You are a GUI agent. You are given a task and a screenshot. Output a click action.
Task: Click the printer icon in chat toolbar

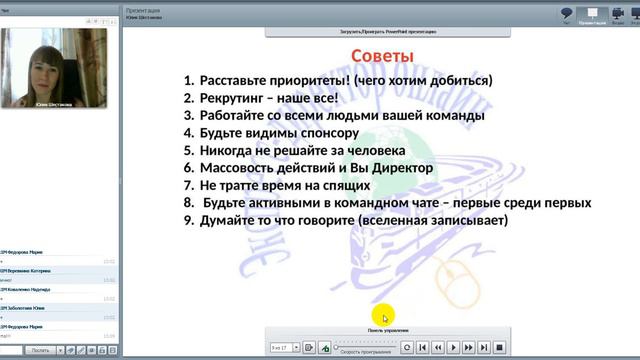click(102, 350)
